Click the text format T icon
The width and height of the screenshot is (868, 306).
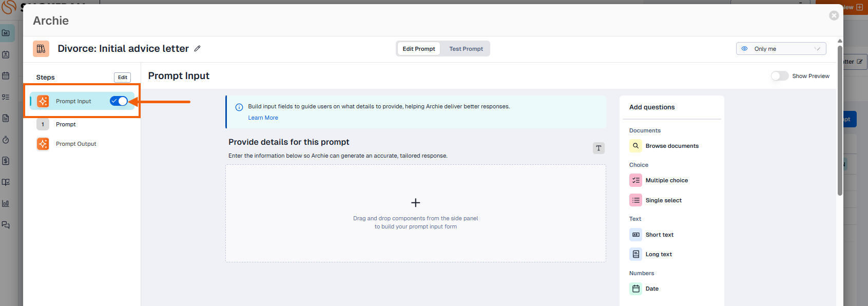point(599,148)
